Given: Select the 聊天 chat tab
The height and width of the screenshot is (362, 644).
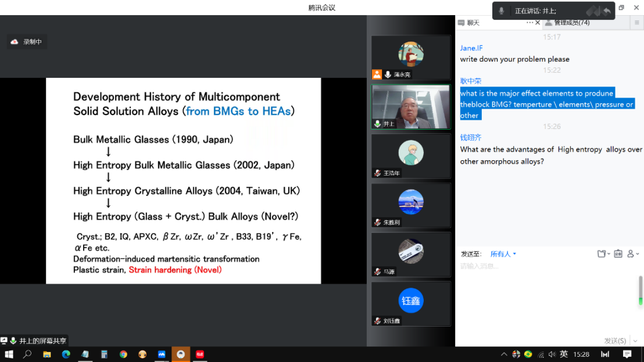Looking at the screenshot, I should pos(473,23).
